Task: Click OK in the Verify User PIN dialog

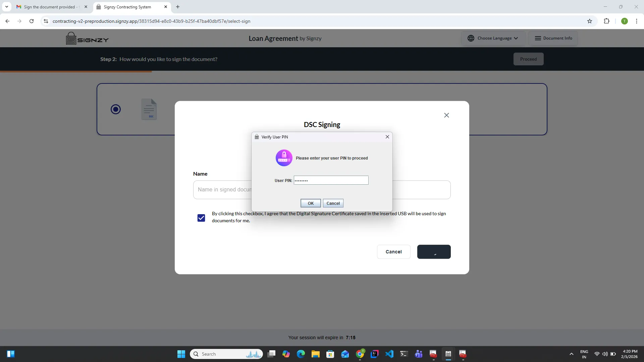Action: pos(311,203)
